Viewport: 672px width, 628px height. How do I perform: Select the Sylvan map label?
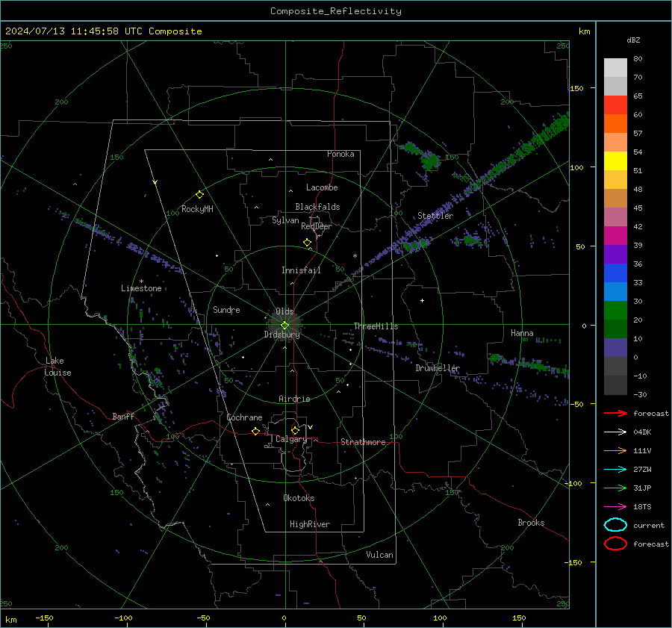285,220
